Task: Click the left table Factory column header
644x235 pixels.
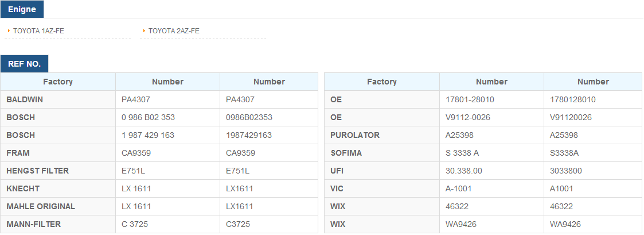Action: click(x=58, y=82)
